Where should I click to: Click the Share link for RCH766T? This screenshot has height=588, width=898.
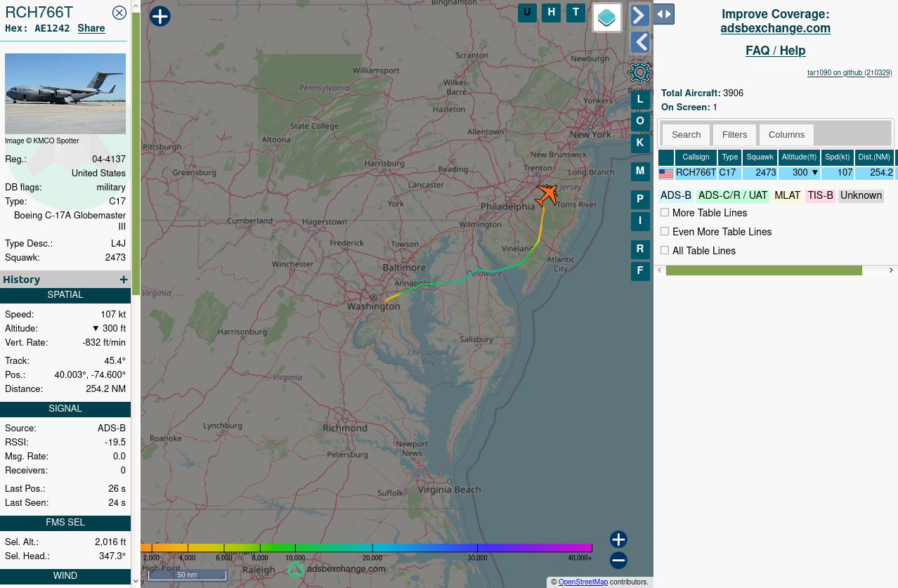pyautogui.click(x=91, y=28)
